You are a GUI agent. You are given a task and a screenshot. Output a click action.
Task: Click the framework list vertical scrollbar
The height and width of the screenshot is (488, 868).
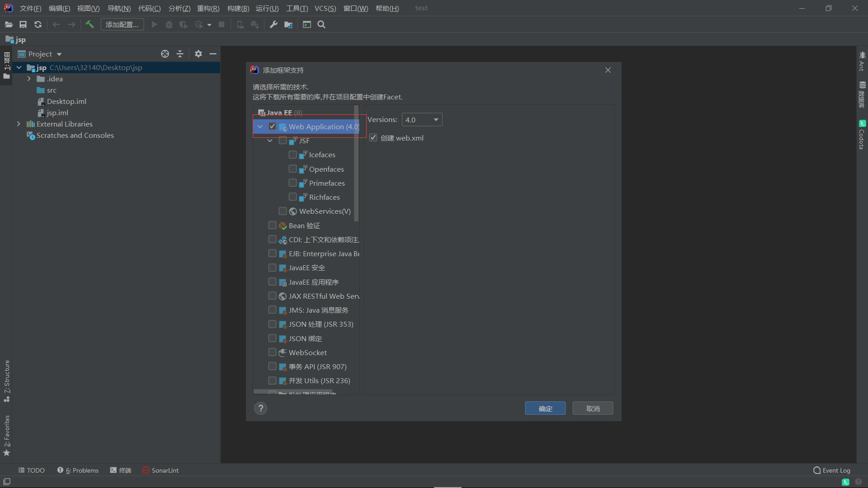coord(356,164)
